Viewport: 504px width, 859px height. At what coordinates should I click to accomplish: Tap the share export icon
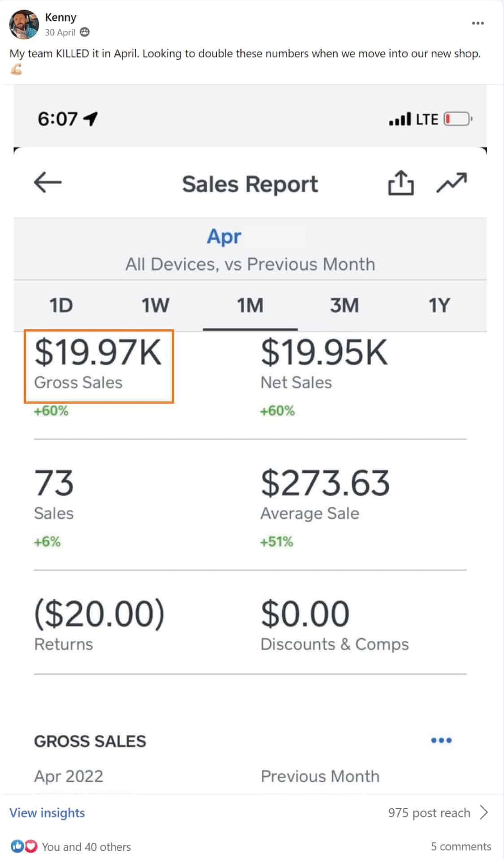click(x=400, y=183)
